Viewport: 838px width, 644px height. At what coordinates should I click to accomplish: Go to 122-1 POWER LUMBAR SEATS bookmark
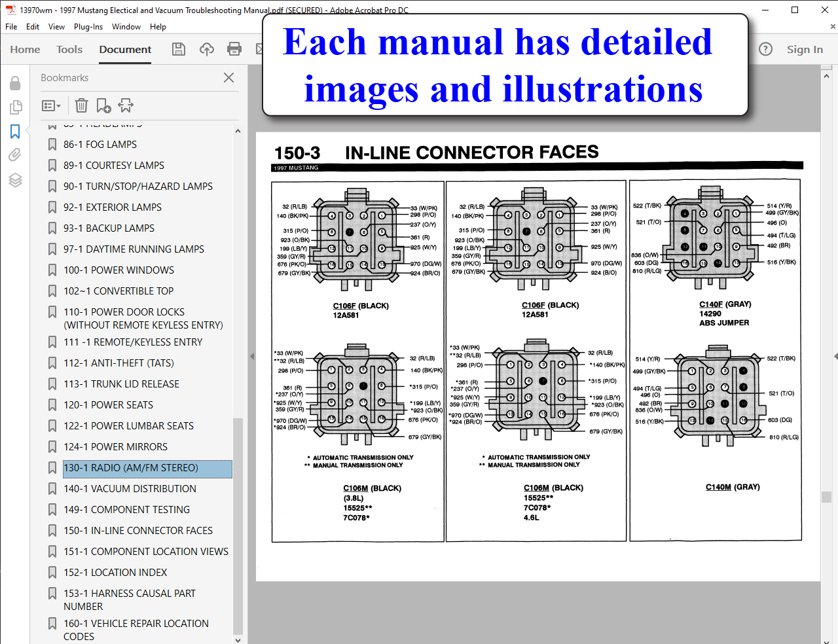pos(128,426)
